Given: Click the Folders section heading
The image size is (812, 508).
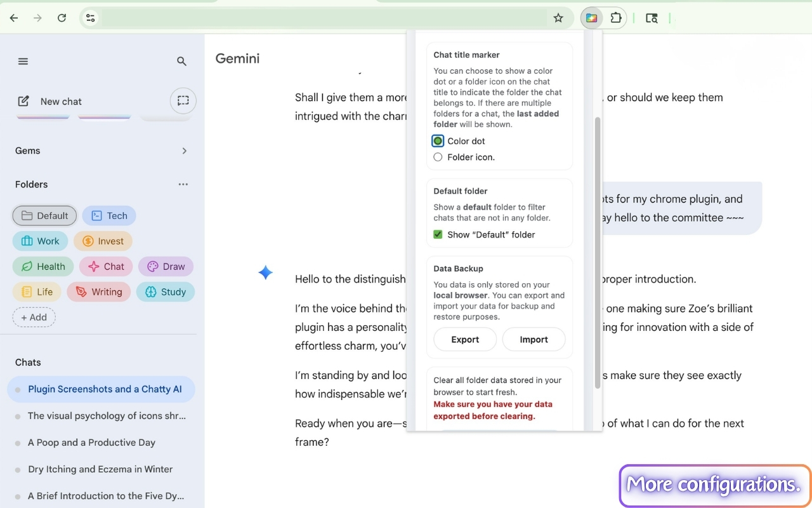Looking at the screenshot, I should click(x=31, y=184).
